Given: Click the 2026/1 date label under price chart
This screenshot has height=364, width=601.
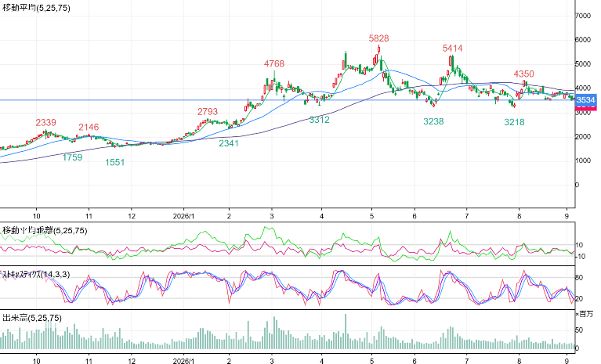Looking at the screenshot, I should [183, 216].
